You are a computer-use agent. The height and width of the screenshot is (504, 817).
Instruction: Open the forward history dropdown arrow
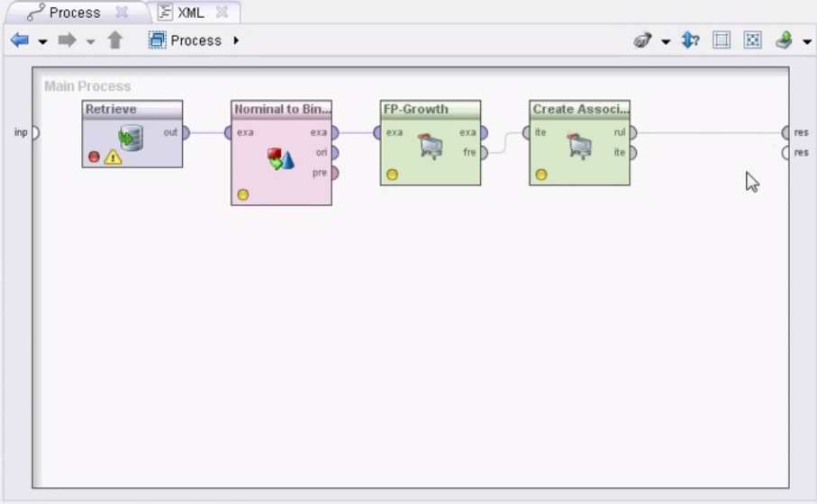90,41
